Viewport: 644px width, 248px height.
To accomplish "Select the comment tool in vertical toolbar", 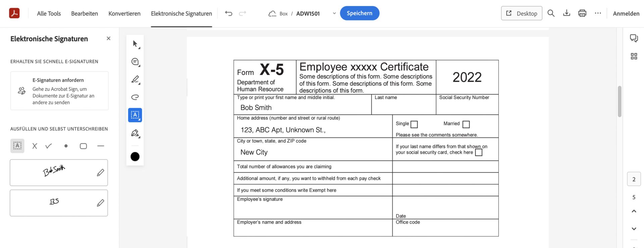I will tap(135, 62).
